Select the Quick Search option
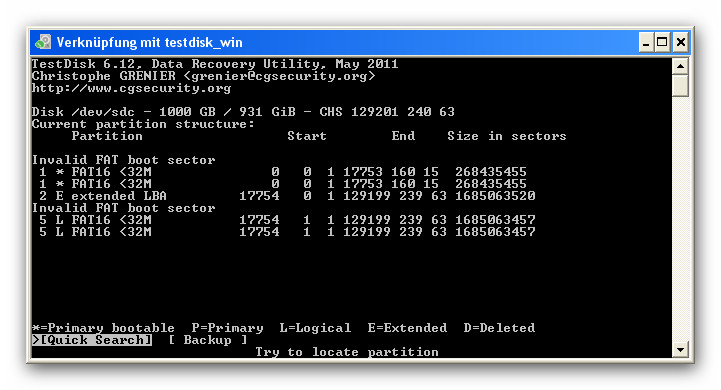 92,340
